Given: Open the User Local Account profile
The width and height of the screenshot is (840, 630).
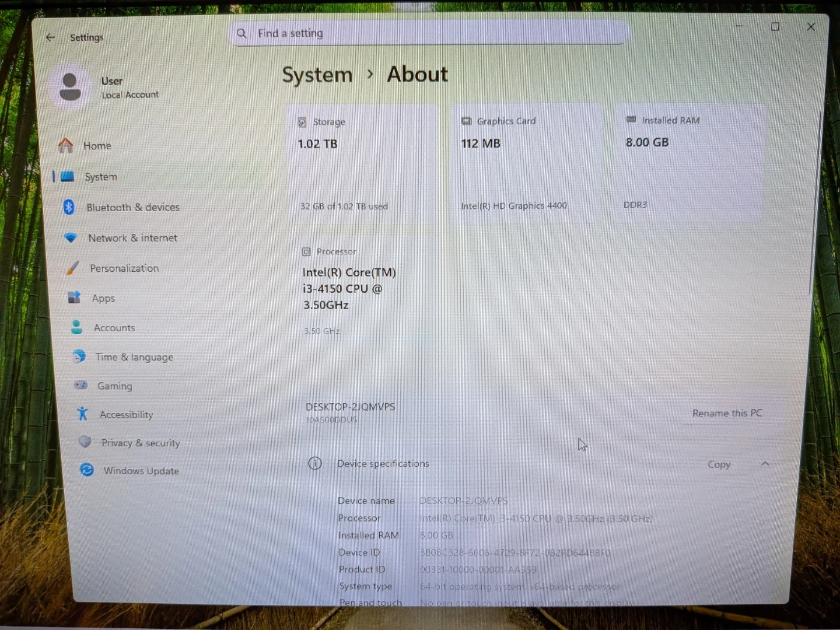Looking at the screenshot, I should (111, 87).
